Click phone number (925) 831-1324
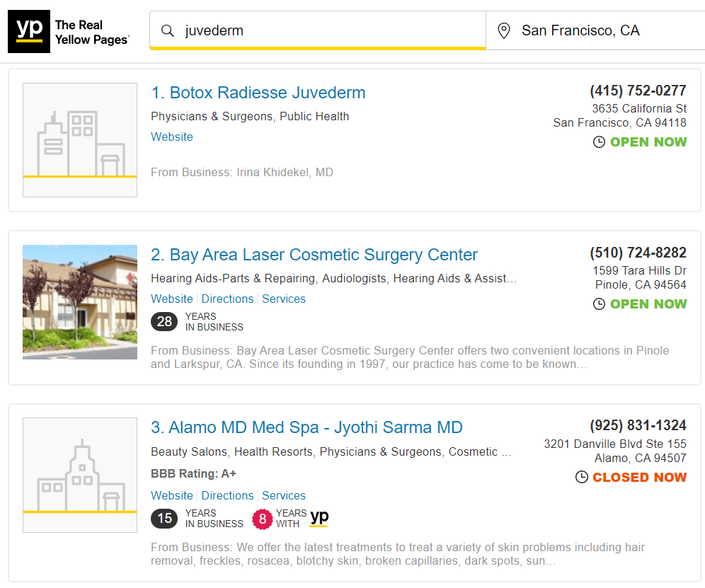 (638, 425)
